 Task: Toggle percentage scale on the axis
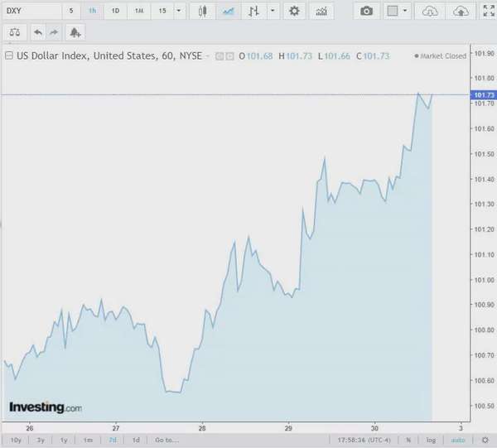[x=408, y=440]
